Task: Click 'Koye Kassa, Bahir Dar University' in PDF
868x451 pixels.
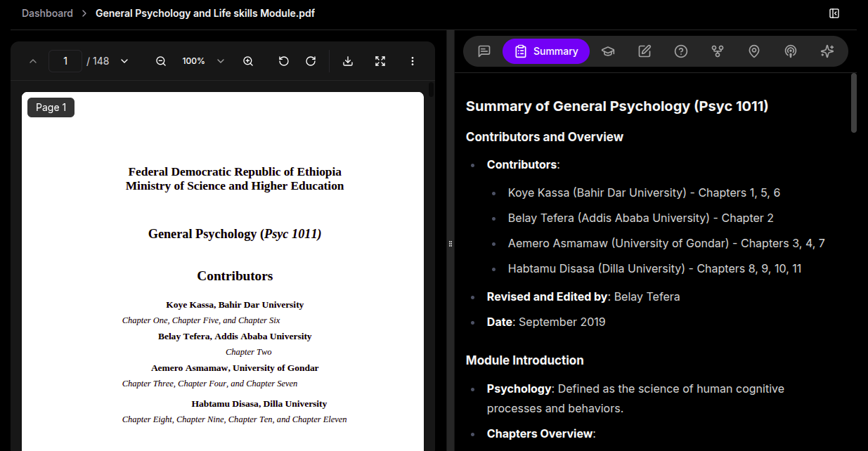Action: click(x=235, y=305)
